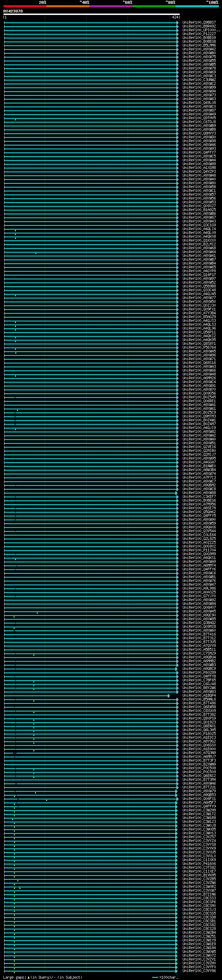Screen dimensions: 222x980
Task: Select hit UniRef100_A4GGA7
Action: pos(199,462)
